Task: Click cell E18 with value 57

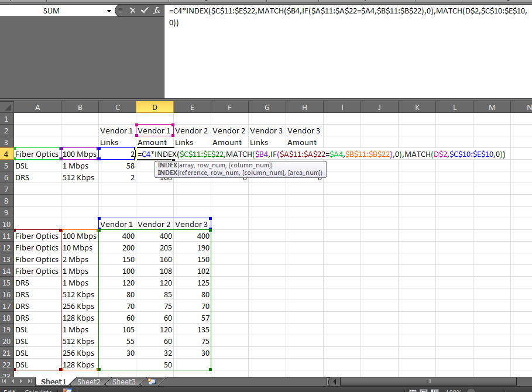Action: (192, 318)
